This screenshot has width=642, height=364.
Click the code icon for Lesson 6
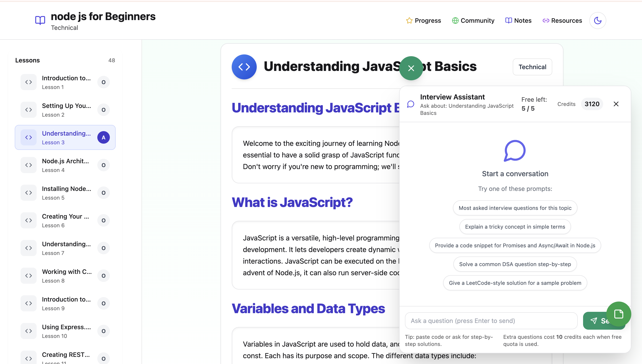coord(29,221)
